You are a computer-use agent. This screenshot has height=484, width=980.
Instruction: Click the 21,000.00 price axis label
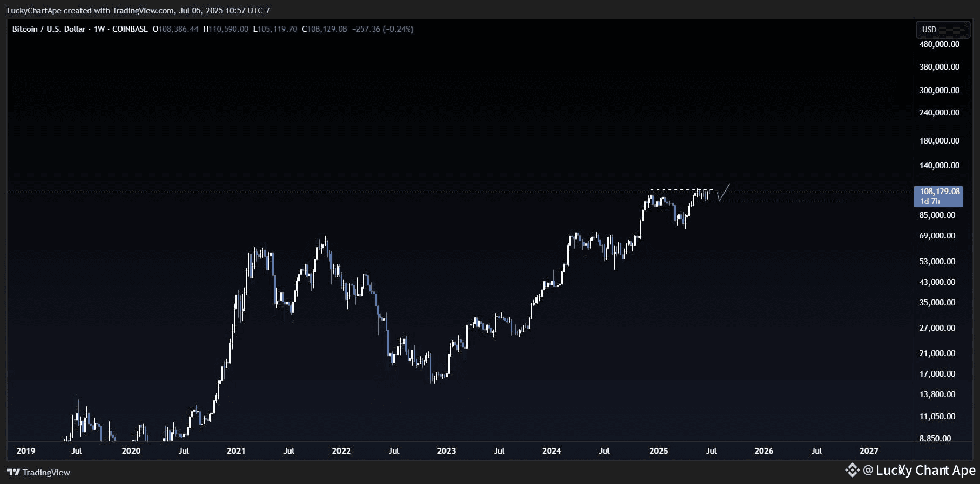(x=937, y=353)
